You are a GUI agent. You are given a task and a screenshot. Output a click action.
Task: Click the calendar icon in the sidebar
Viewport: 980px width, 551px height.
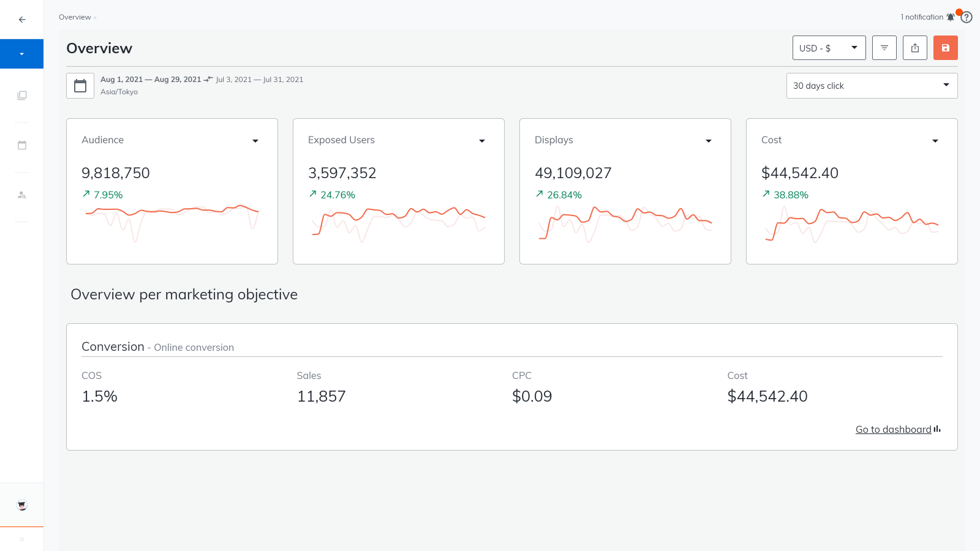pyautogui.click(x=22, y=145)
